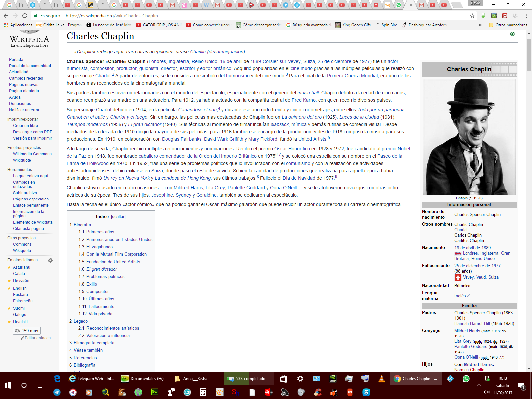Open the Chrome three-dot menu
Image resolution: width=532 pixels, height=399 pixels.
pos(526,16)
